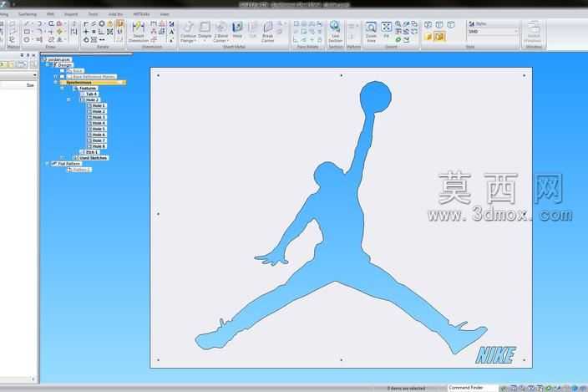
Task: Select Hole 8 in the feature tree
Action: [99, 146]
